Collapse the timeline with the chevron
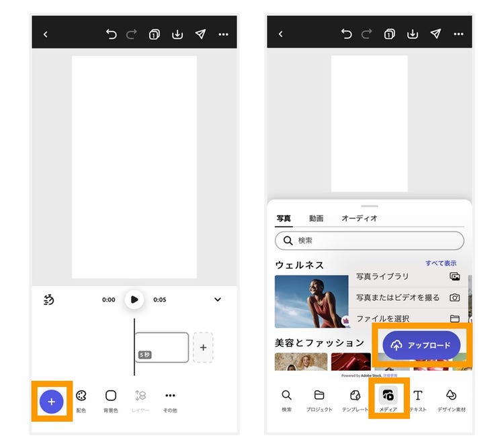 pos(218,300)
